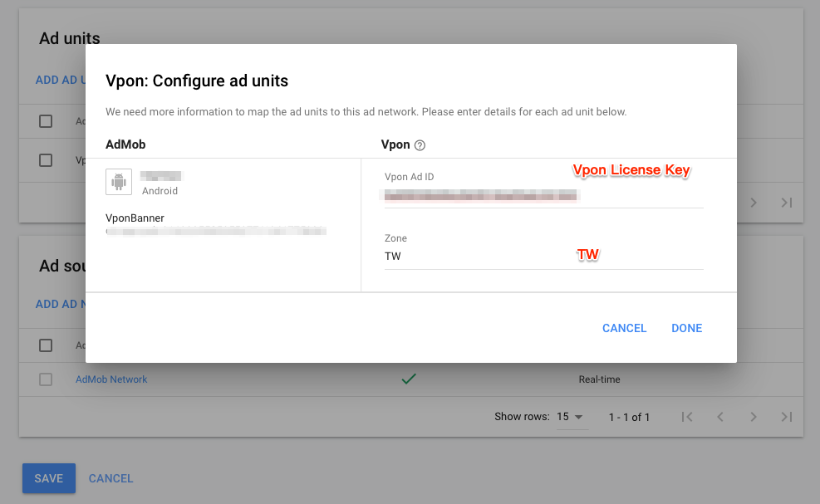Toggle the Ad sources header checkbox
Screen dimensions: 820x504
pos(46,345)
